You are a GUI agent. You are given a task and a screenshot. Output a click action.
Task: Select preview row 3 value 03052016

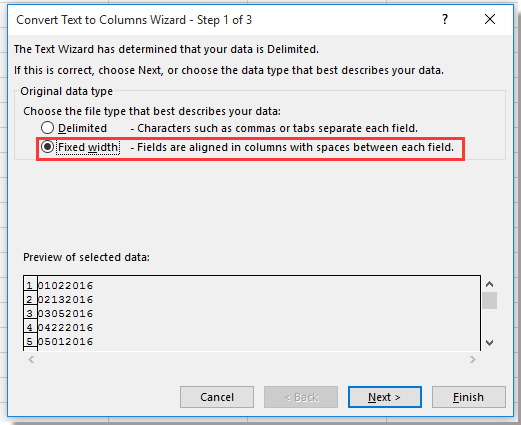(65, 313)
